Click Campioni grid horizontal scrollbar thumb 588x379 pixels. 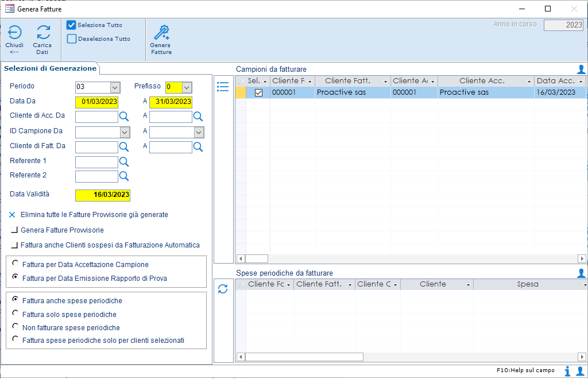pyautogui.click(x=257, y=258)
